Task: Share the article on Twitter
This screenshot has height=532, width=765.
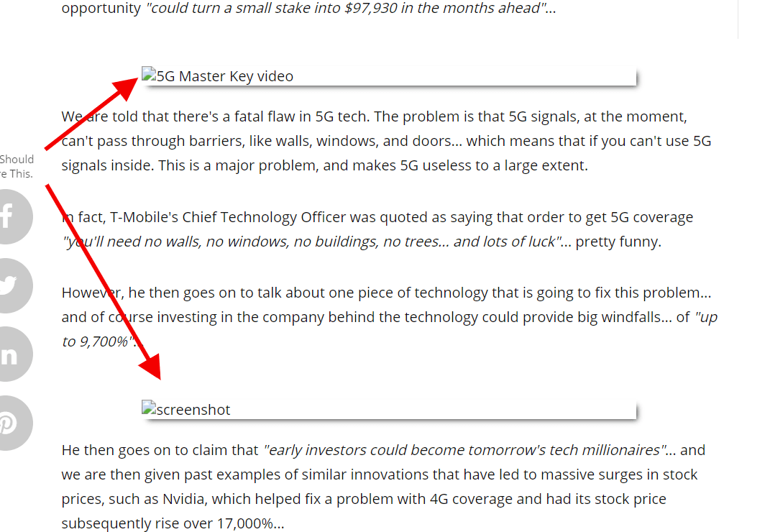Action: tap(11, 285)
